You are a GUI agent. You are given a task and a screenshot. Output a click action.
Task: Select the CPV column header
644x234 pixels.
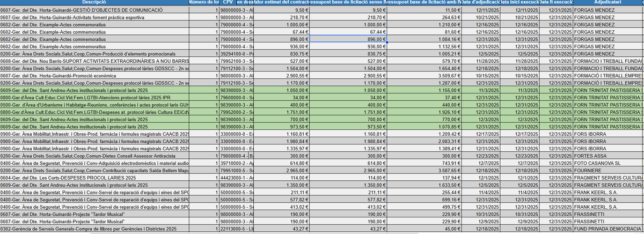pyautogui.click(x=227, y=3)
